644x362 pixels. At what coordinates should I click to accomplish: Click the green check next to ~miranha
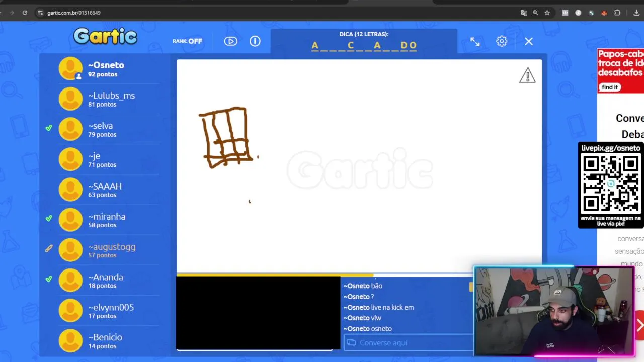coord(49,218)
